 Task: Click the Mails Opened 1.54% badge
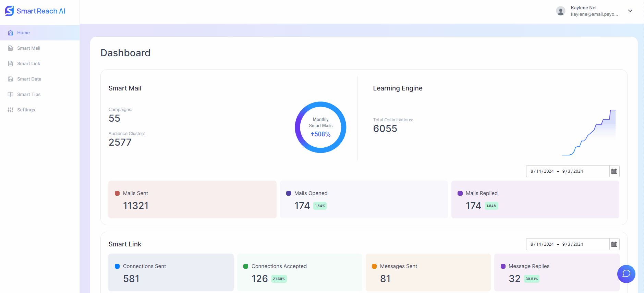[320, 206]
